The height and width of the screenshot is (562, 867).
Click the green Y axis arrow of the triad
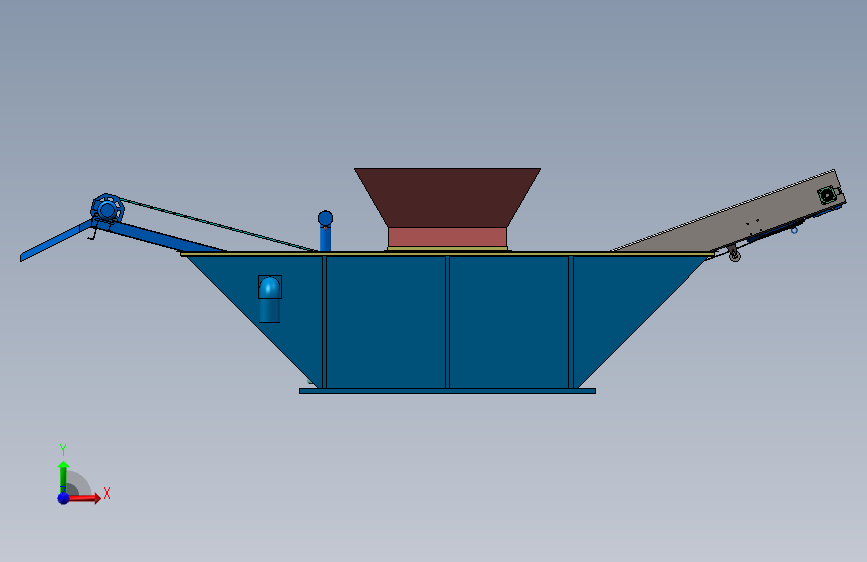click(63, 477)
